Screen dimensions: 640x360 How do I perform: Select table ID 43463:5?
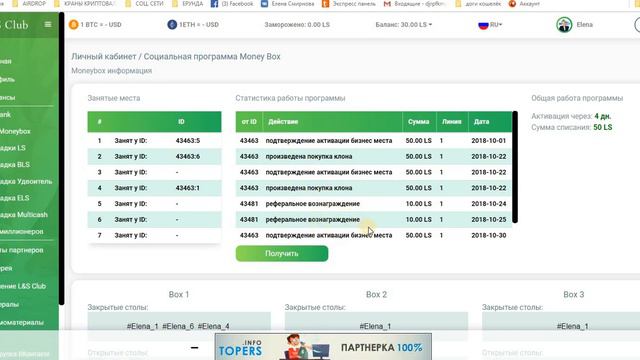click(x=188, y=140)
